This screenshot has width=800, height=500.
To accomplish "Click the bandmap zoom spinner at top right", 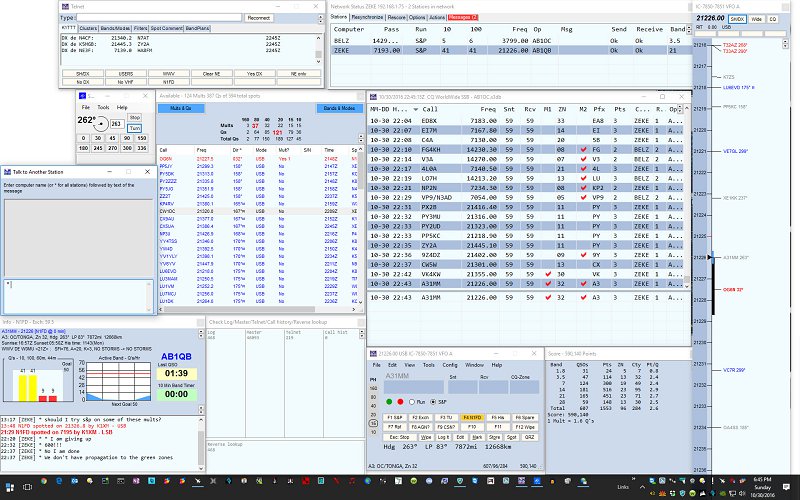I will point(785,44).
